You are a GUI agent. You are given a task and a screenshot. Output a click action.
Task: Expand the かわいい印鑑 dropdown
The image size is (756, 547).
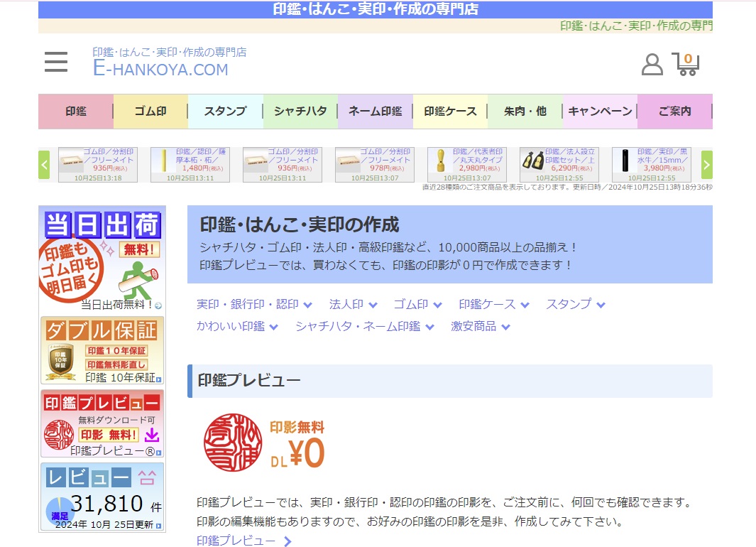click(x=237, y=327)
